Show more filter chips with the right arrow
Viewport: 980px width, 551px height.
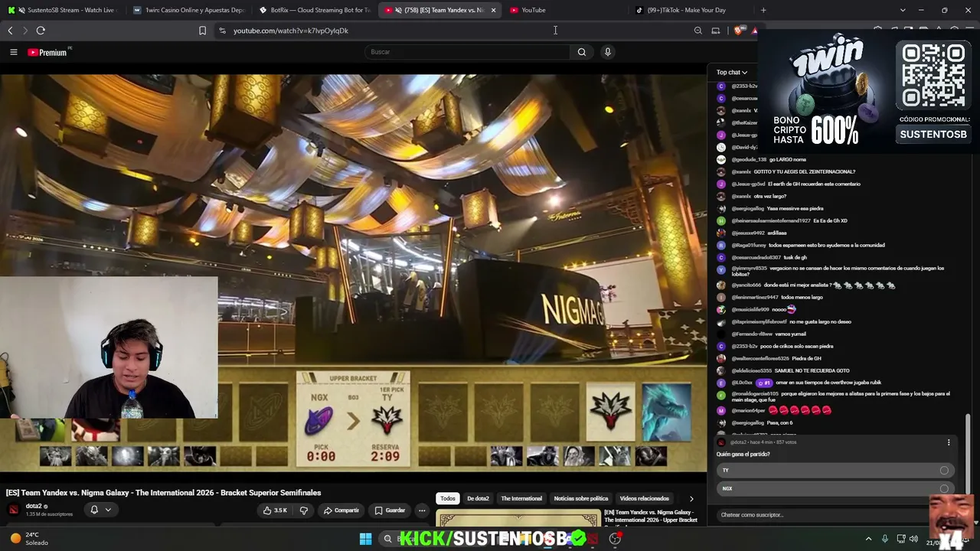[691, 499]
